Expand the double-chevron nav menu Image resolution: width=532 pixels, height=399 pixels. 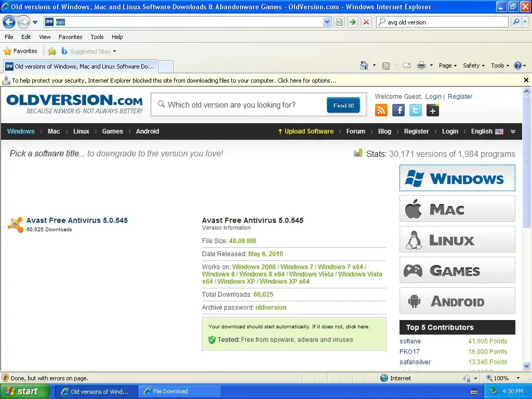click(513, 131)
